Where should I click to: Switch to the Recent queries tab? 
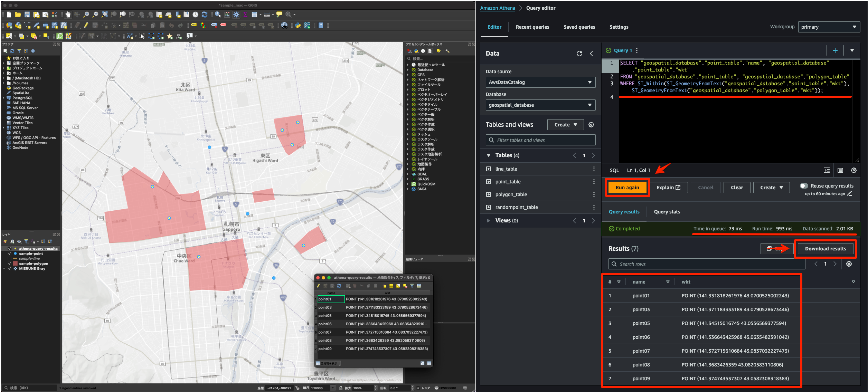(532, 27)
